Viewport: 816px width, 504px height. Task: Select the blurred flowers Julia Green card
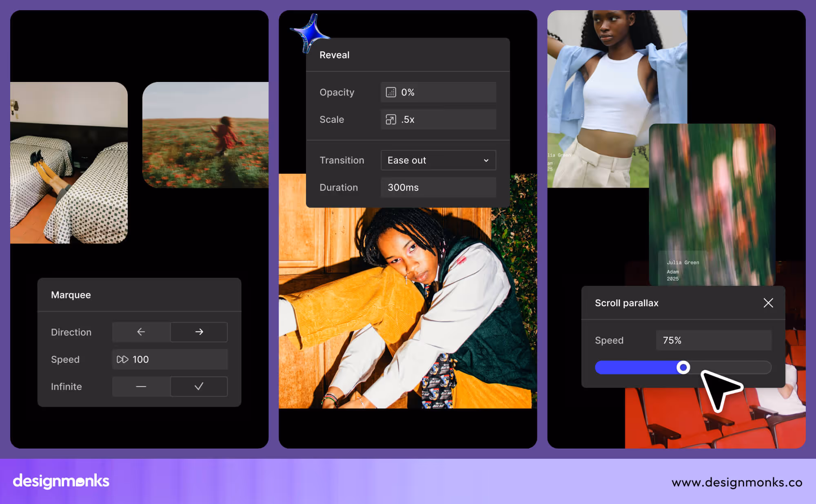click(712, 204)
